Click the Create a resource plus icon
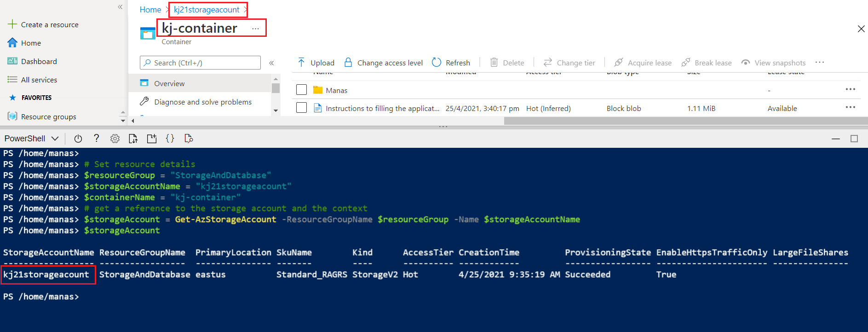 12,24
